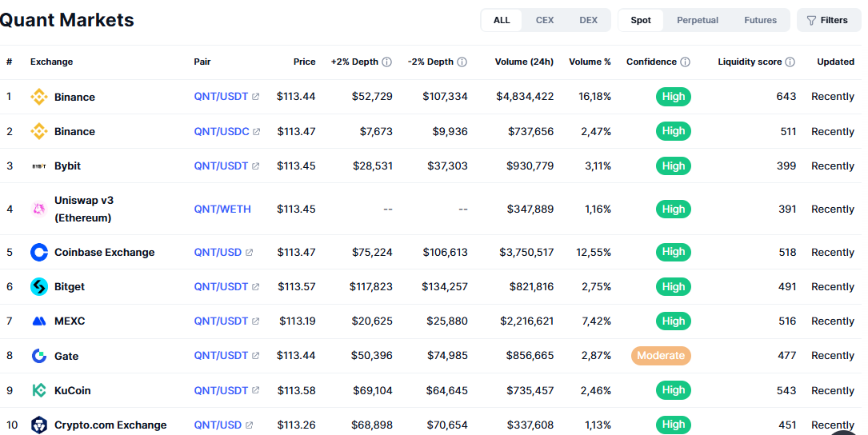
Task: Open the Uniswap v3 (Ethereum) name link
Action: 83,210
